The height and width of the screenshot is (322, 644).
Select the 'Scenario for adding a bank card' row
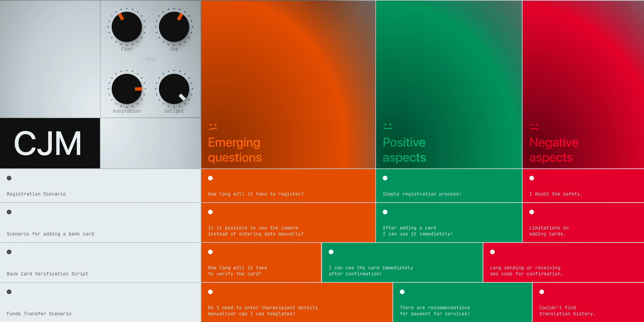50,234
